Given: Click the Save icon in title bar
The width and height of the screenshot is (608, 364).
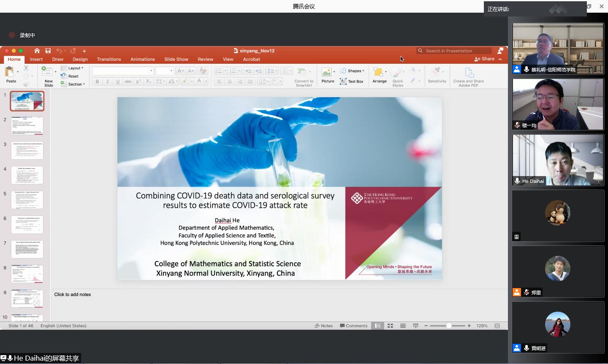Looking at the screenshot, I should 48,51.
